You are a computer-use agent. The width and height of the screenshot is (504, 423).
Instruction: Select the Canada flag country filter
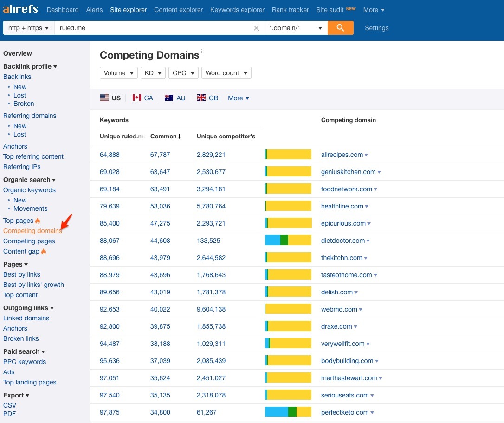(x=142, y=98)
